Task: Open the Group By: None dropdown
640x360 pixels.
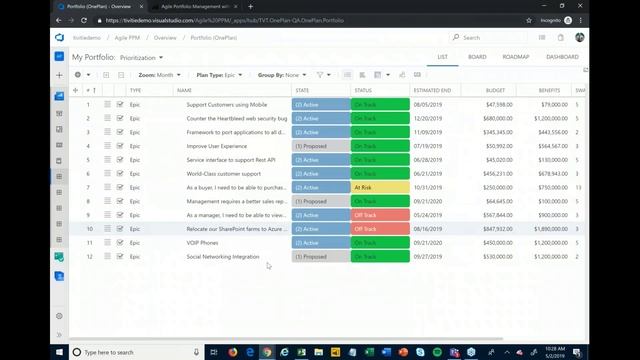Action: (x=282, y=75)
